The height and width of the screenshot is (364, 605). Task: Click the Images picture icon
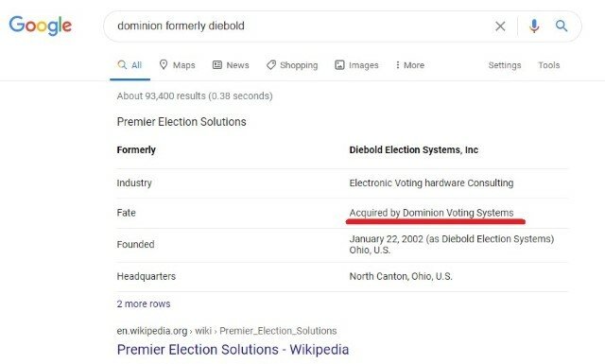339,65
